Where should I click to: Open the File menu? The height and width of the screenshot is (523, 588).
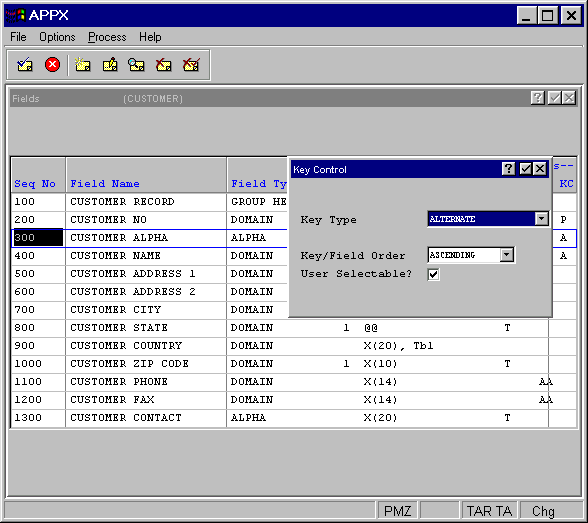pos(18,37)
